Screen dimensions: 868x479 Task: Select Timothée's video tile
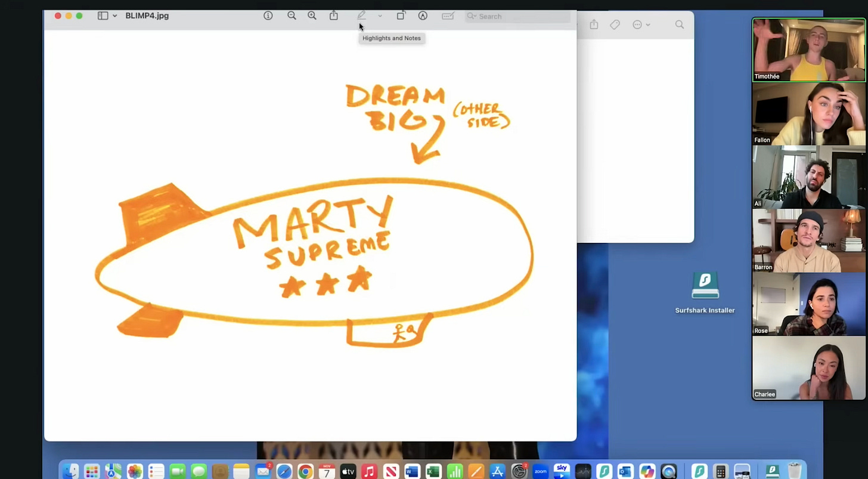point(809,50)
